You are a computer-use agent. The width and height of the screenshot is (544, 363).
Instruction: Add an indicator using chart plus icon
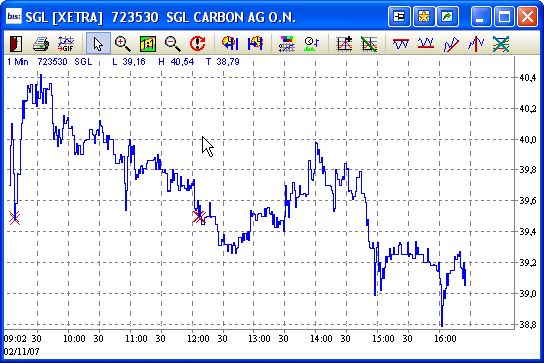(344, 44)
